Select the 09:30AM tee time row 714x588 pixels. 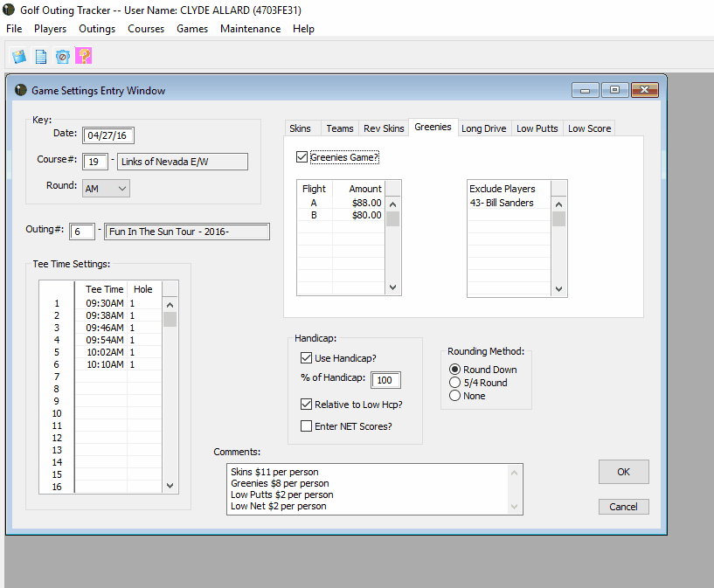tap(117, 303)
